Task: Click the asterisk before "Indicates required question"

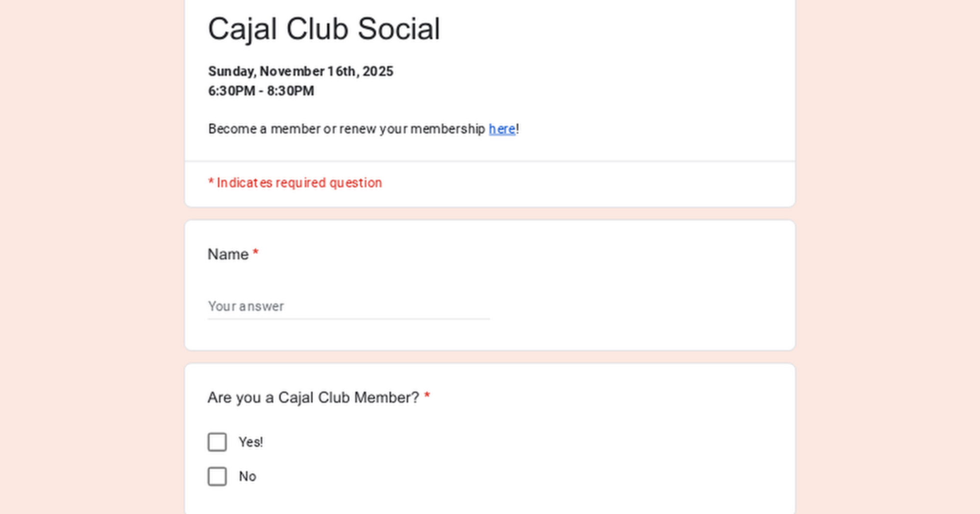Action: pos(211,182)
